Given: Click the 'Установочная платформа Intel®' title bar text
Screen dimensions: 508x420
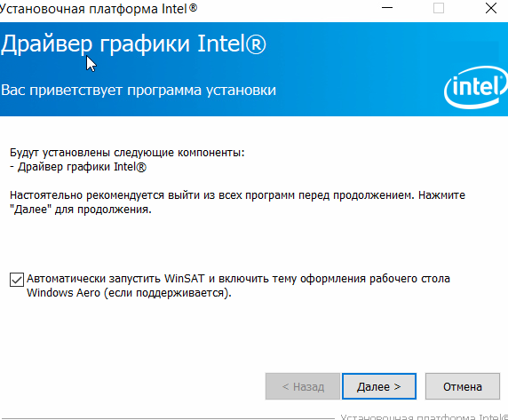Looking at the screenshot, I should click(99, 9).
